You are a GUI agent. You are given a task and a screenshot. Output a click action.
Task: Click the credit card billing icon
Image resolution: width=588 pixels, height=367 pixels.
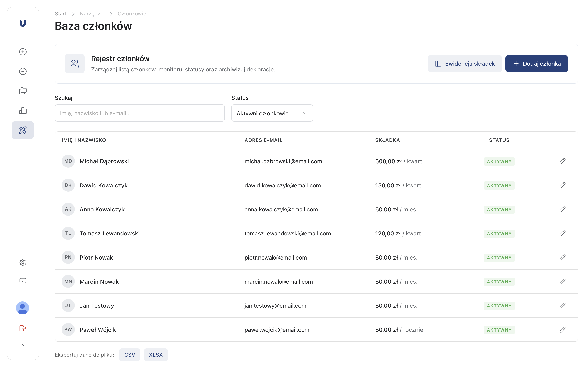[x=23, y=281]
